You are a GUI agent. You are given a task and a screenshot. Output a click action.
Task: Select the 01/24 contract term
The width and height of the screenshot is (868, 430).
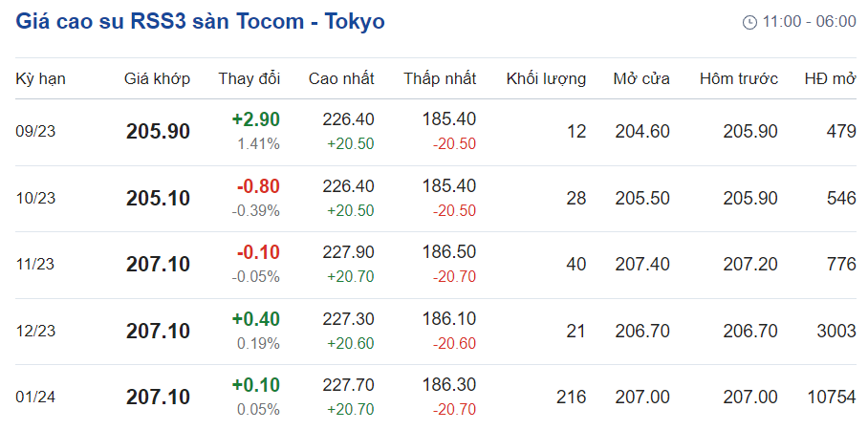tap(36, 397)
